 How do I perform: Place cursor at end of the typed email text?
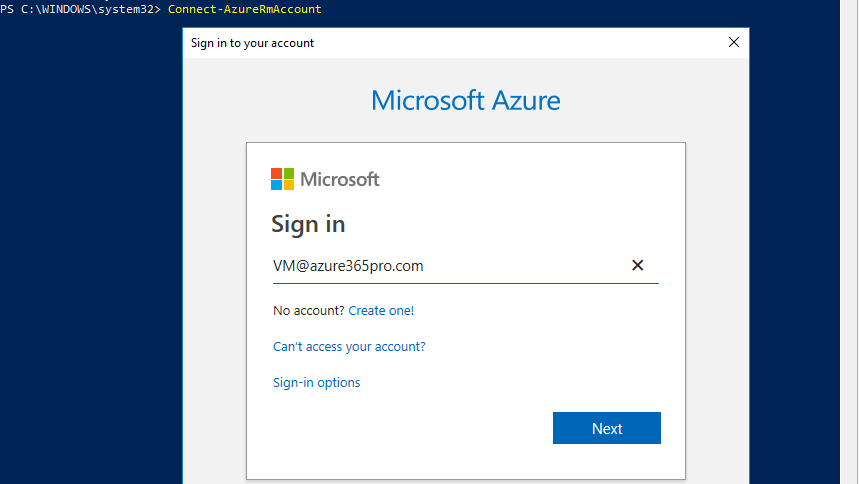tap(425, 266)
